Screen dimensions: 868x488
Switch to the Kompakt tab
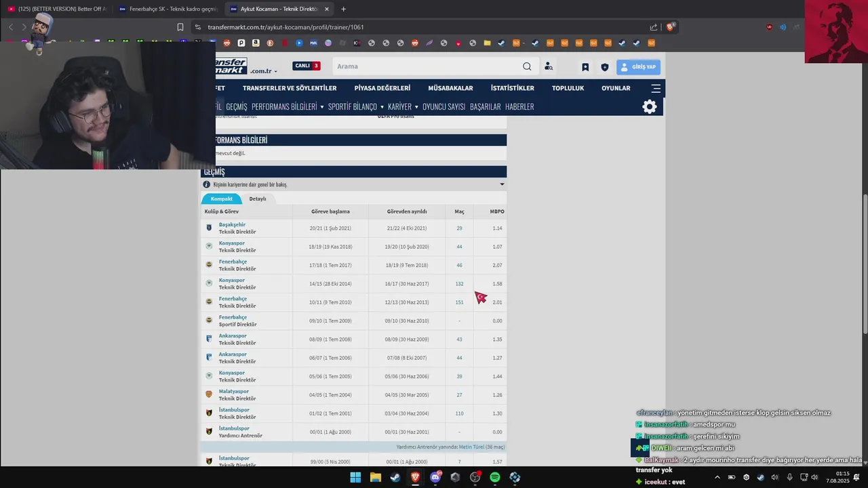[221, 199]
